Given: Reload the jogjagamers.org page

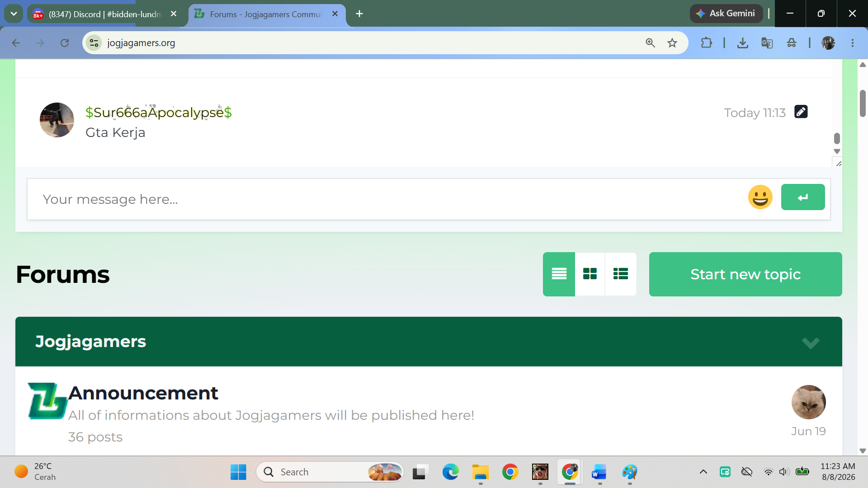Looking at the screenshot, I should pos(65,43).
